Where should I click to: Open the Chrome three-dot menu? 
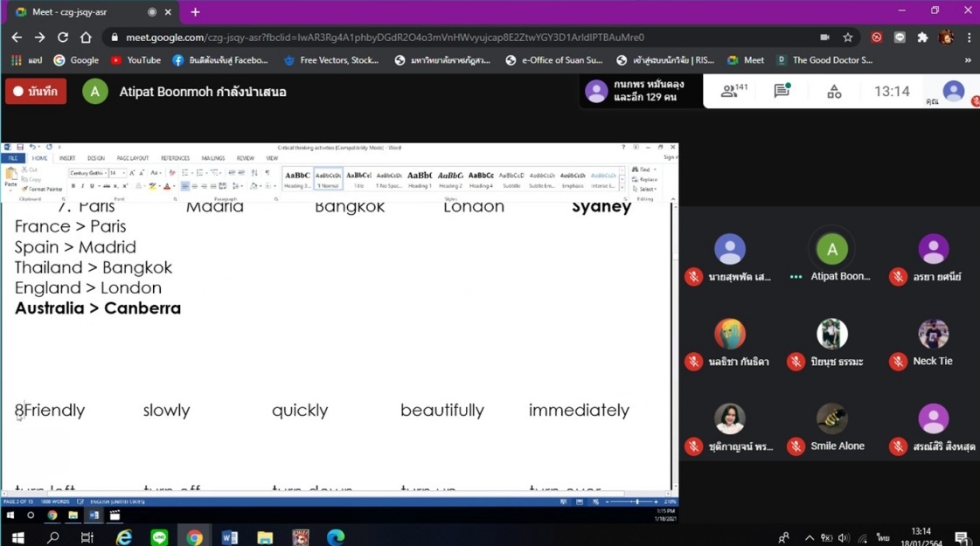pos(969,38)
